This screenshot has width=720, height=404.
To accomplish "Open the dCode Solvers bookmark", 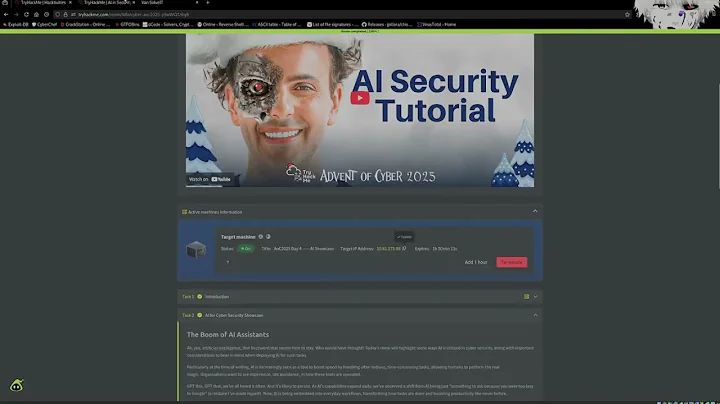I will point(168,25).
